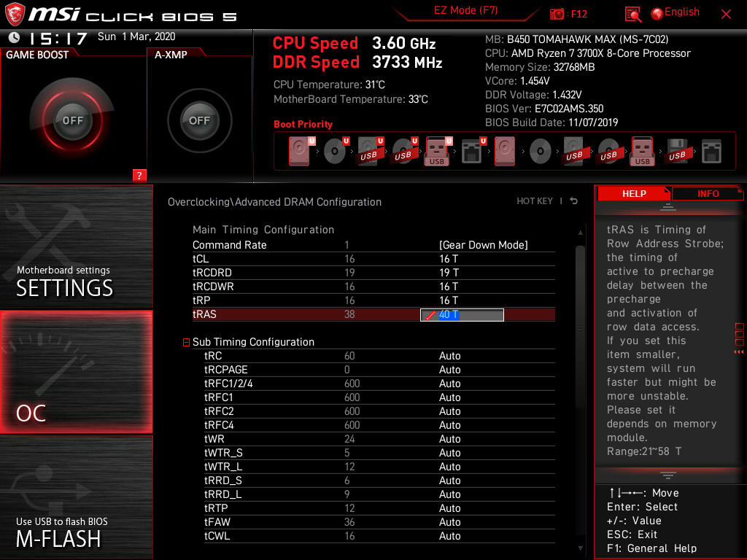Select the UEFI network boot device icon

coord(473,151)
